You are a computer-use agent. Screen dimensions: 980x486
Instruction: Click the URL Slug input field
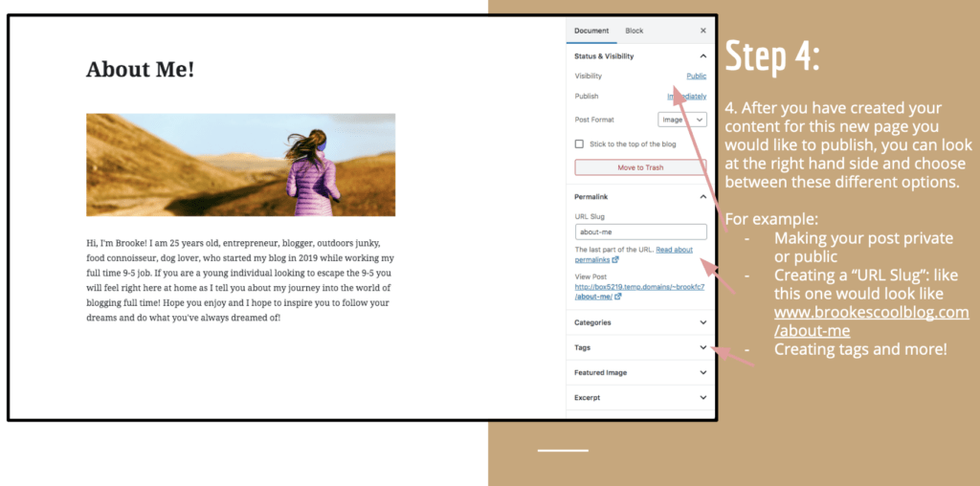pyautogui.click(x=640, y=232)
